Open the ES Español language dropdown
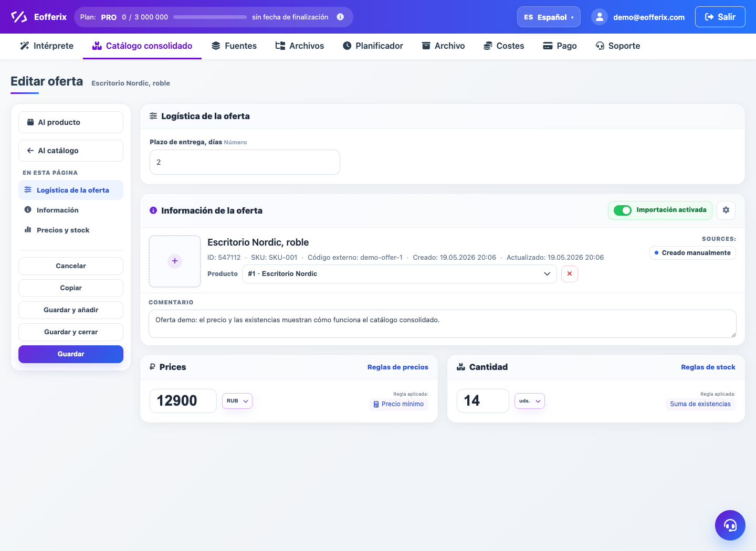Screen dimensions: 756x551 [549, 17]
